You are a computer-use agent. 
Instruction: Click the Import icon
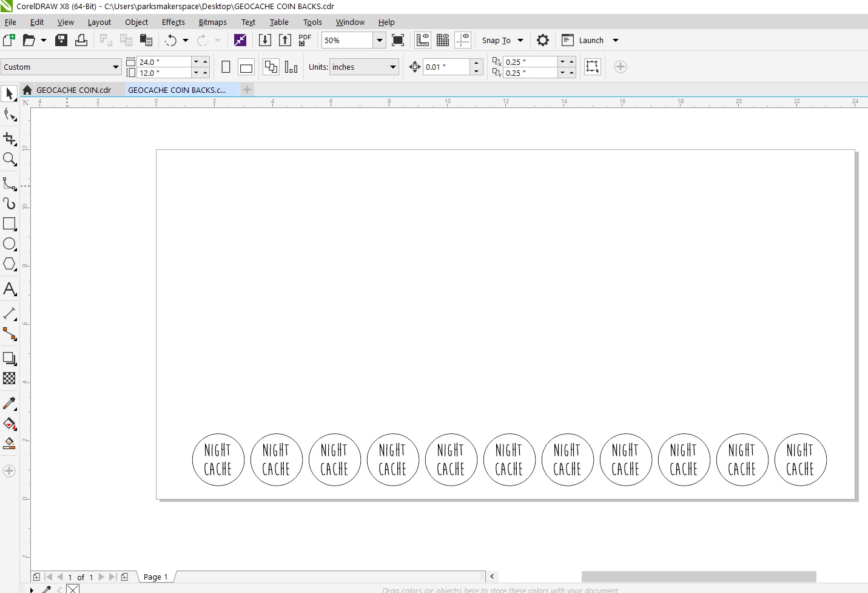[265, 40]
